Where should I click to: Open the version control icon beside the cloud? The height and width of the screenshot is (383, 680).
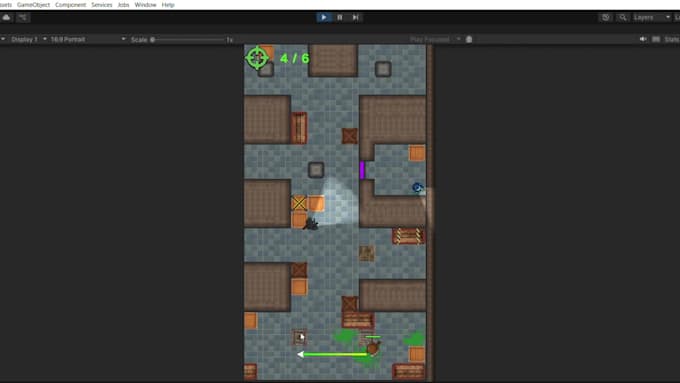click(23, 17)
